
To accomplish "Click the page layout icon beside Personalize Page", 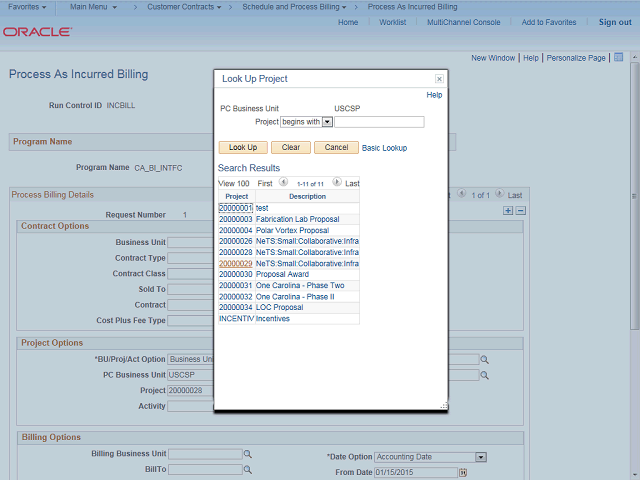I will point(619,58).
